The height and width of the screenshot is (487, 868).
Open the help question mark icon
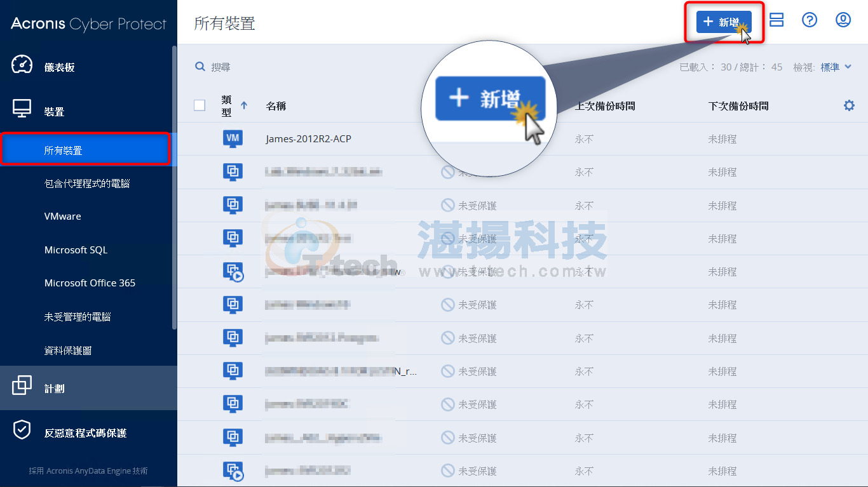pyautogui.click(x=809, y=20)
